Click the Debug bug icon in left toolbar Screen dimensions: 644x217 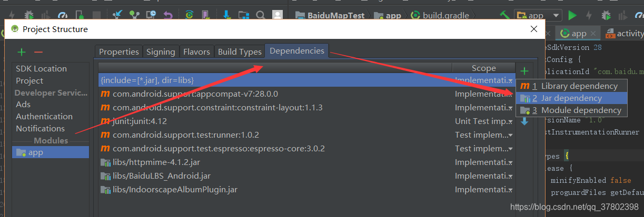coord(29,15)
